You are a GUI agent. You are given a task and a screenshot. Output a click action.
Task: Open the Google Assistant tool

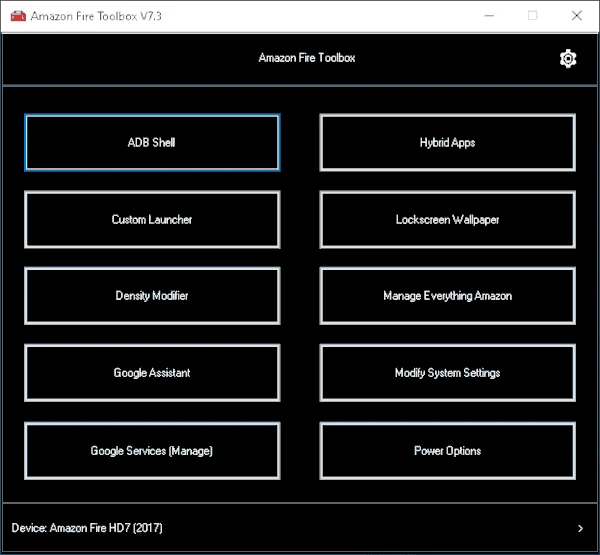click(x=152, y=373)
